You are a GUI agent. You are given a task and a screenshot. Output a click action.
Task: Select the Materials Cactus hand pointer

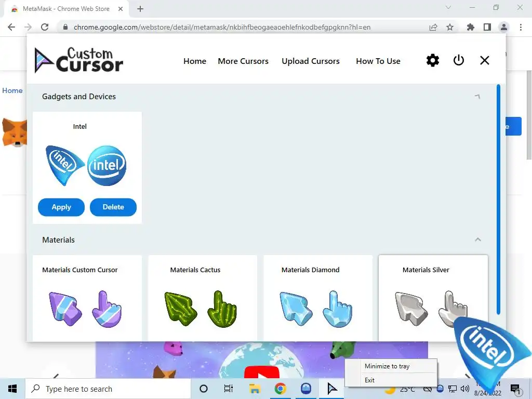(x=222, y=309)
